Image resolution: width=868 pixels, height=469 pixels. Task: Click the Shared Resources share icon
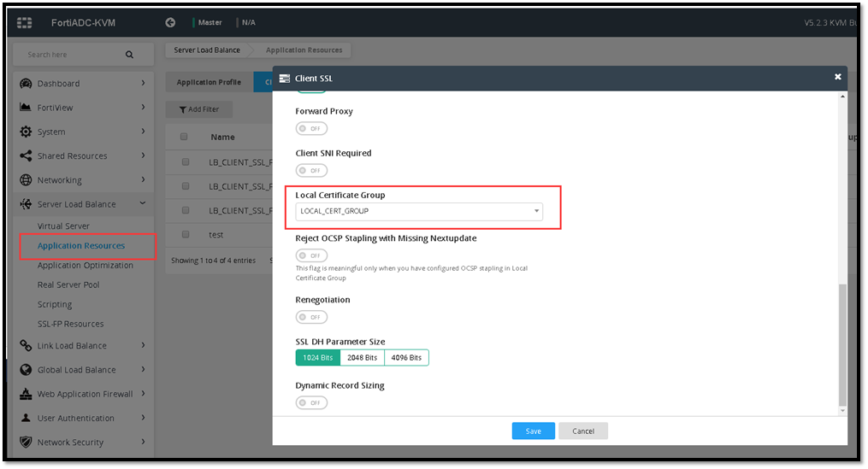[x=26, y=156]
